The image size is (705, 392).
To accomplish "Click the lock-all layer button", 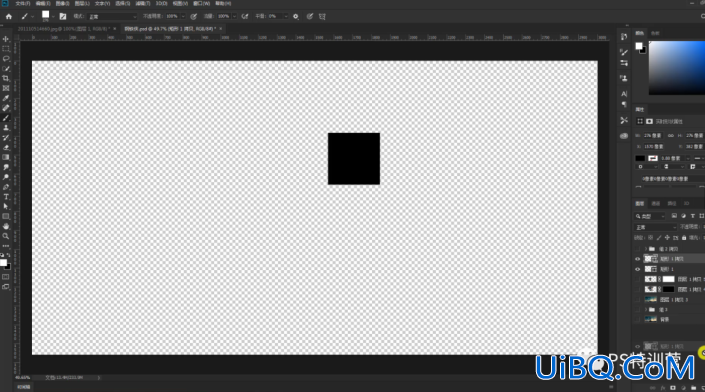I will pyautogui.click(x=684, y=237).
